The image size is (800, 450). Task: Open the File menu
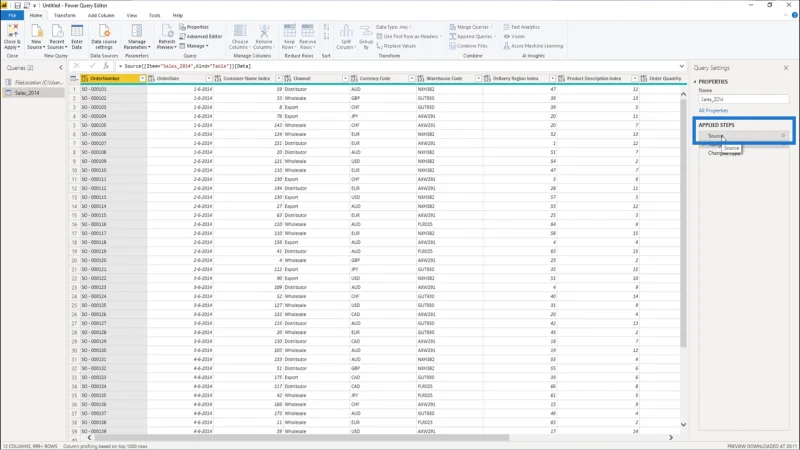point(12,15)
